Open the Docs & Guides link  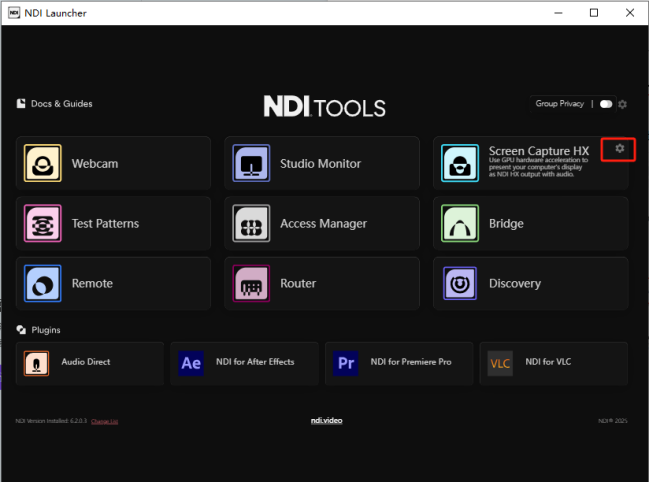pyautogui.click(x=61, y=104)
